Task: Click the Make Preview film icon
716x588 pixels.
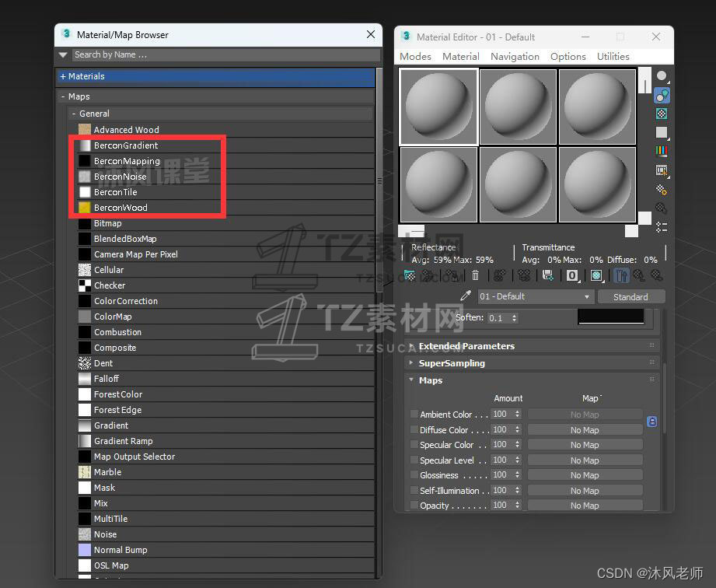Action: pyautogui.click(x=662, y=170)
